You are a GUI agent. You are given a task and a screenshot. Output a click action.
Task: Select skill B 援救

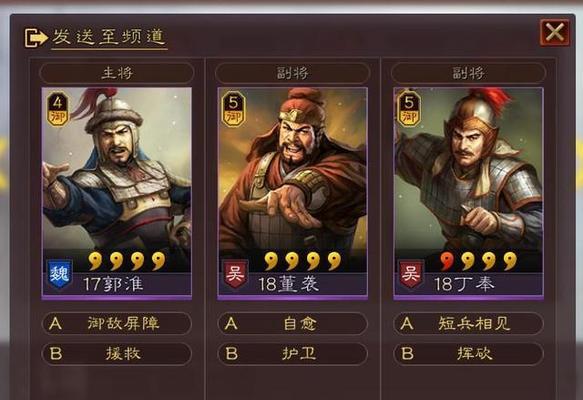pos(117,354)
